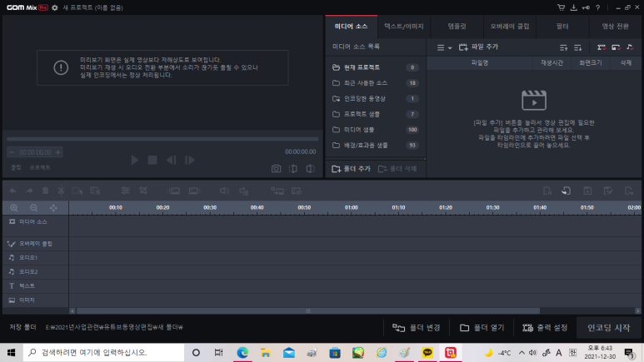Select 미디어 소스 track header
Image resolution: width=644 pixels, height=362 pixels.
pos(35,226)
